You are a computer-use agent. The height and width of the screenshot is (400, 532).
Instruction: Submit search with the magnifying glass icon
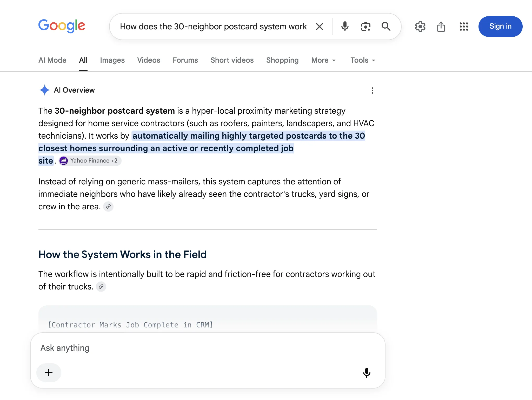coord(386,27)
